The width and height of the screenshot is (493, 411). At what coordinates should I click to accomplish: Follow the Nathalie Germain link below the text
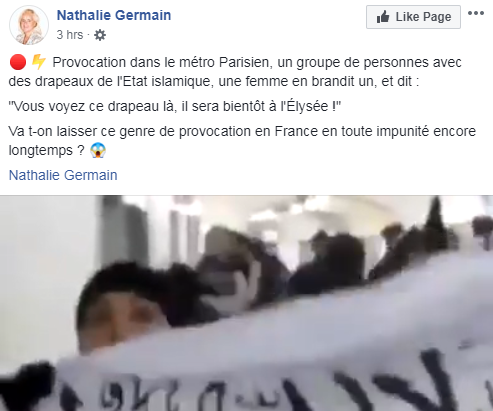[x=63, y=175]
